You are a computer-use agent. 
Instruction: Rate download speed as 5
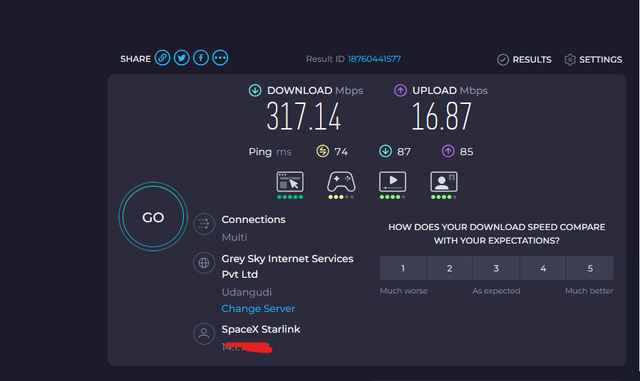[x=590, y=268]
